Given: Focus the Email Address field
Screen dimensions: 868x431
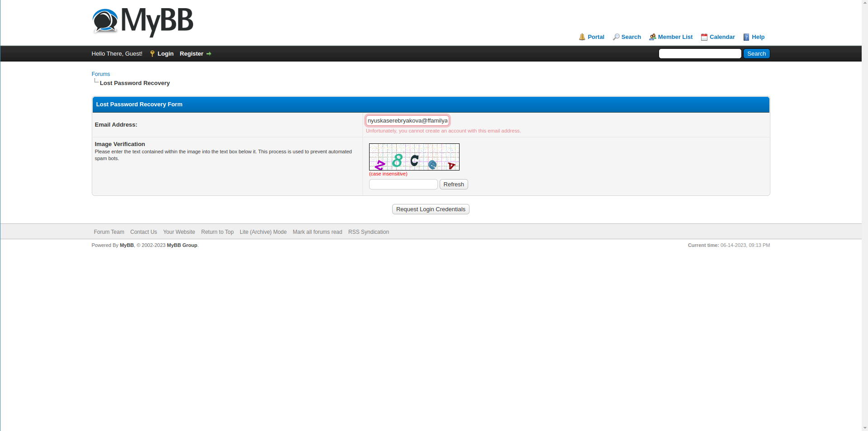Looking at the screenshot, I should pyautogui.click(x=407, y=121).
